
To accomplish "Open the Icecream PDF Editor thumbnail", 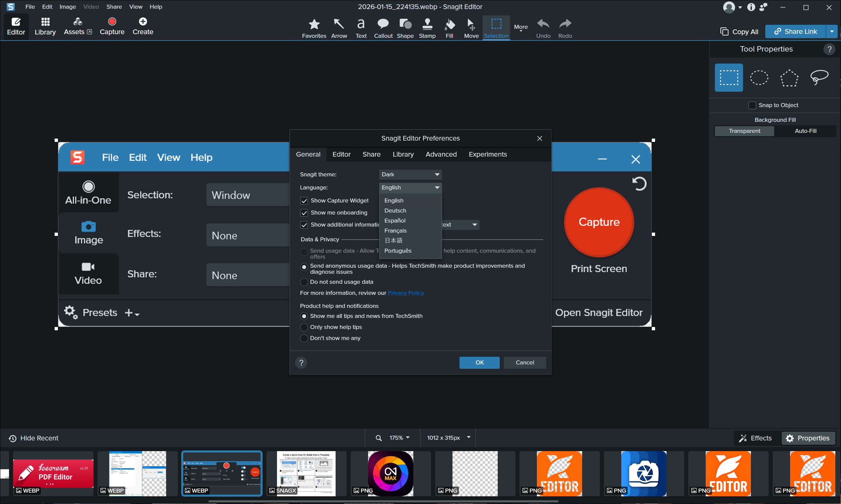I will [53, 473].
